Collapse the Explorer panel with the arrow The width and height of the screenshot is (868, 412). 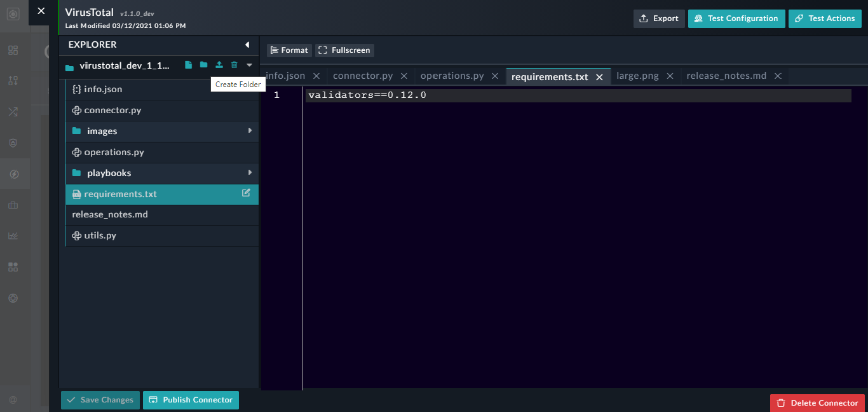coord(247,45)
